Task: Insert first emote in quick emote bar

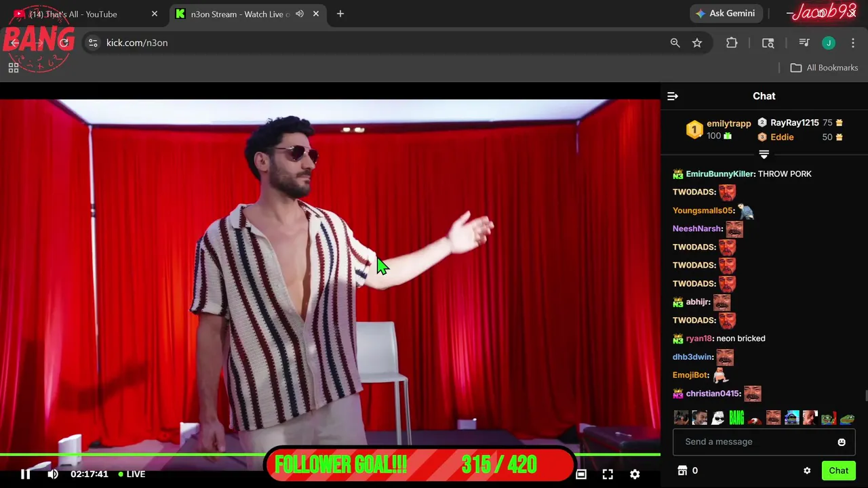Action: pos(682,418)
